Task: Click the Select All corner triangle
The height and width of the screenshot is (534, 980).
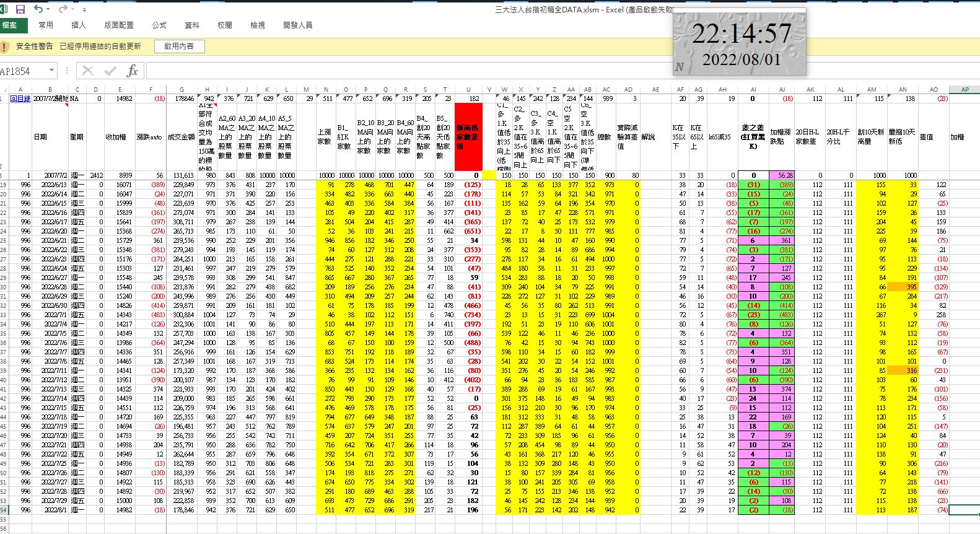Action: [4, 90]
